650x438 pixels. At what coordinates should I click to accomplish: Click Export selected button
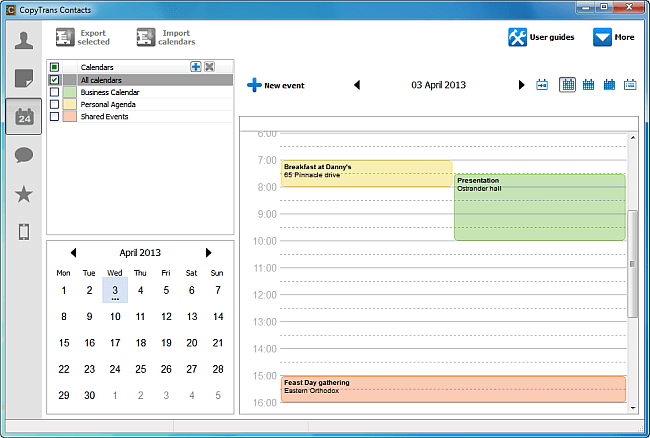[83, 37]
